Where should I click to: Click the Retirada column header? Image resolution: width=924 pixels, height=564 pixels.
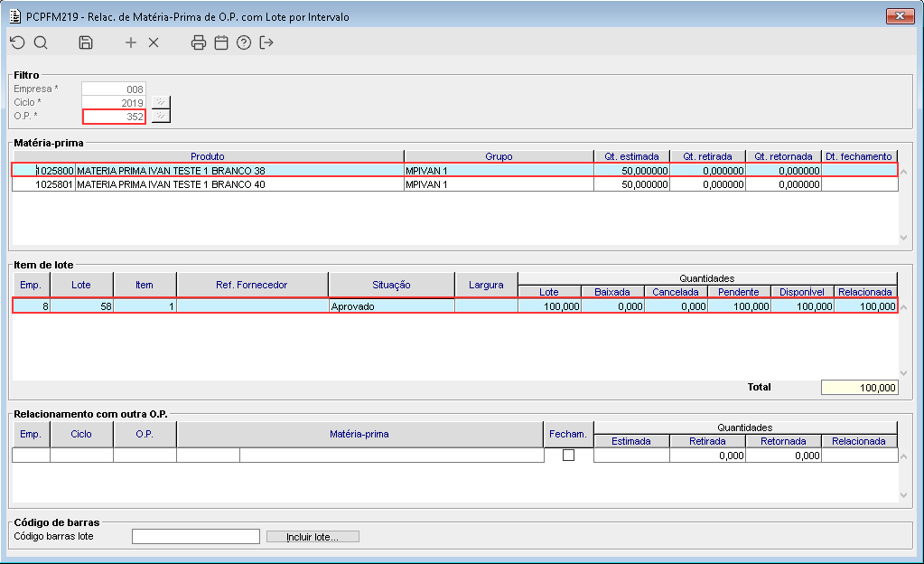coord(707,441)
